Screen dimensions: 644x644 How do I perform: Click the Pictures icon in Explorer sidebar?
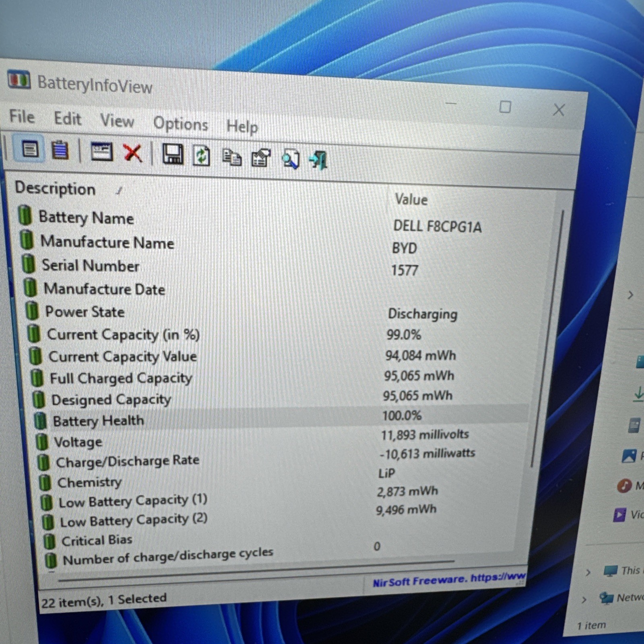coord(629,456)
